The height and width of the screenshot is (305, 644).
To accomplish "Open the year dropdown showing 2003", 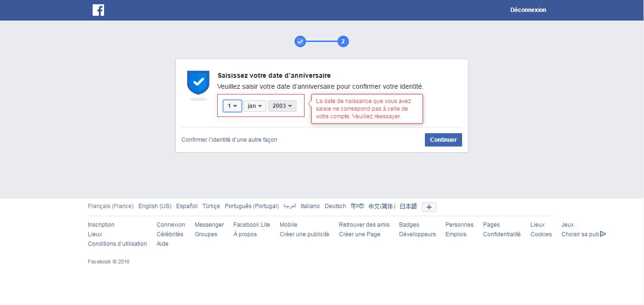I will tap(282, 106).
